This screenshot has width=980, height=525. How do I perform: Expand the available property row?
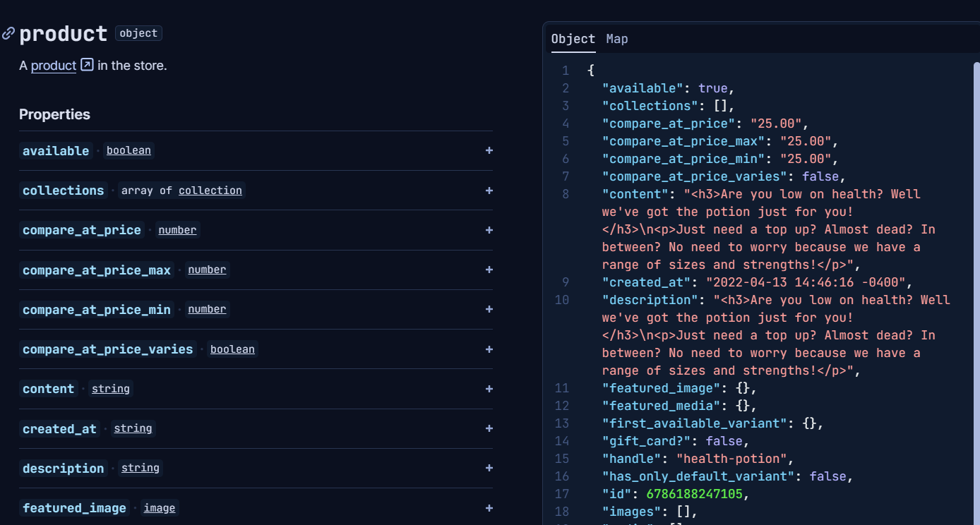[489, 150]
